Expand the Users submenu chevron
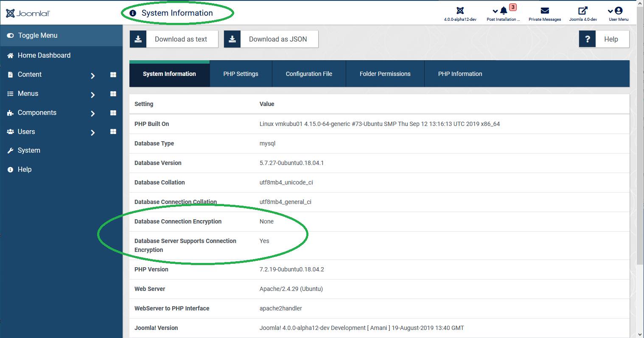Viewport: 644px width, 338px height. [92, 132]
